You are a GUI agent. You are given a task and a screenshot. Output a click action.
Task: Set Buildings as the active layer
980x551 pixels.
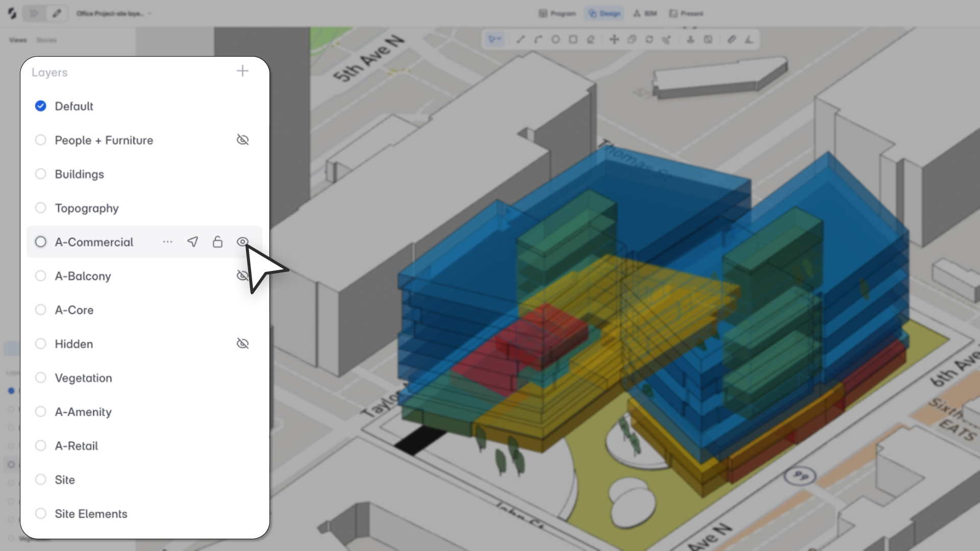41,174
